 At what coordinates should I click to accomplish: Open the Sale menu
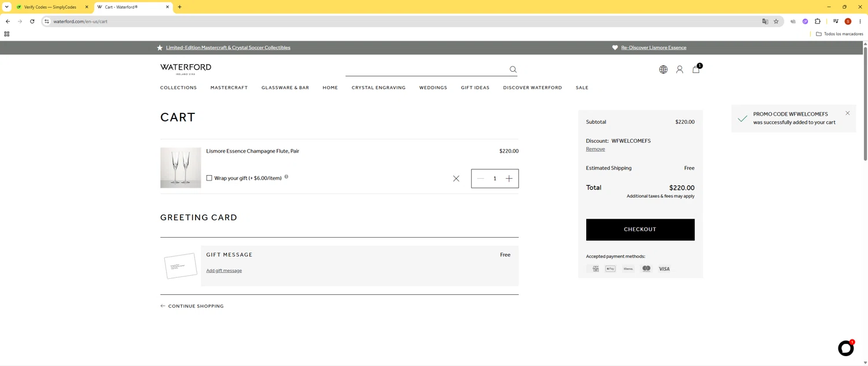(x=582, y=88)
